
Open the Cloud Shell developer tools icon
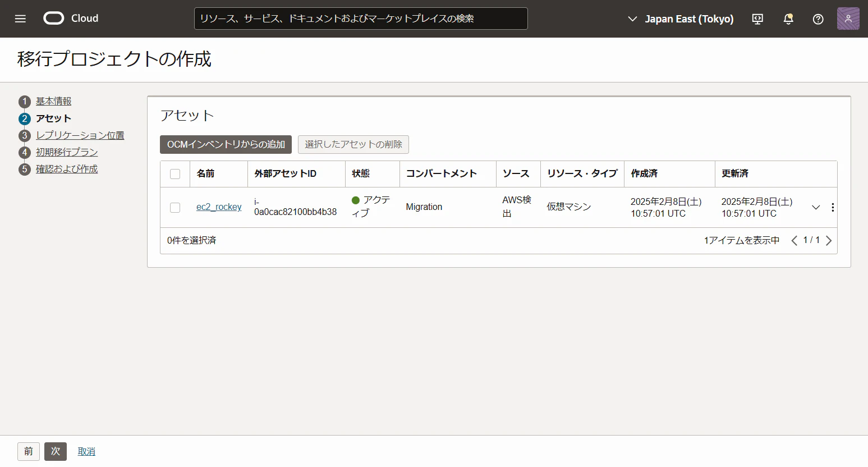pos(757,19)
